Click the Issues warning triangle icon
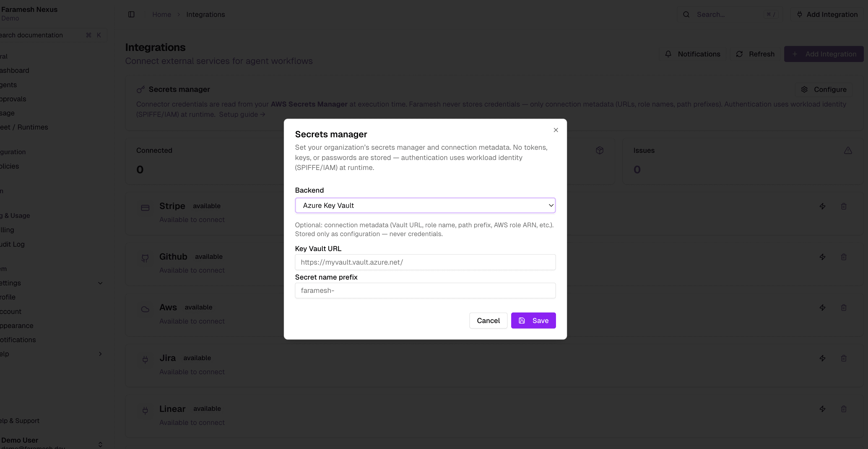This screenshot has width=868, height=449. pyautogui.click(x=848, y=151)
